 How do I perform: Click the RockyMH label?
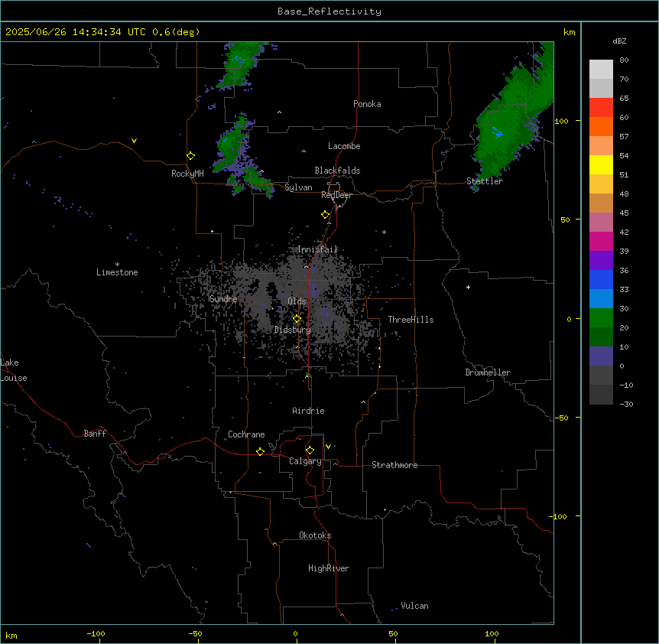[187, 174]
